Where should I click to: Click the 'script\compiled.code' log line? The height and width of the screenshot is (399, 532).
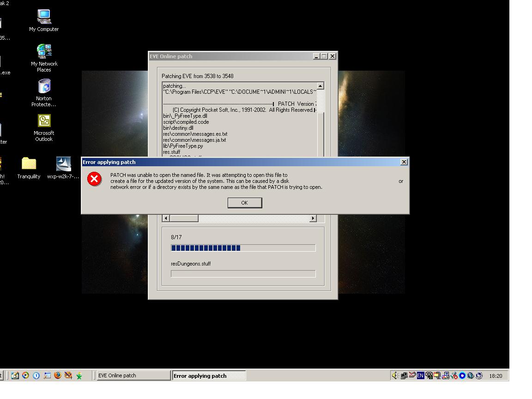pyautogui.click(x=186, y=122)
